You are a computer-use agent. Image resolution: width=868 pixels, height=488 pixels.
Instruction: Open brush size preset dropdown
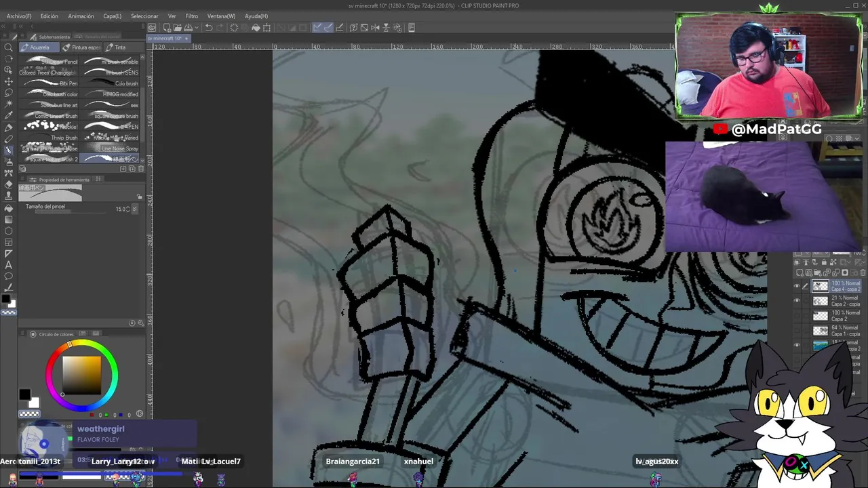tap(134, 209)
